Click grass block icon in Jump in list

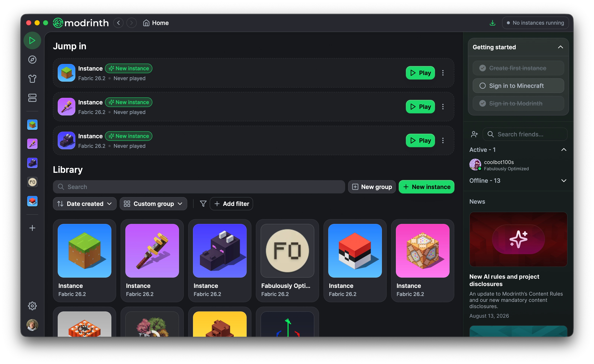[x=67, y=73]
